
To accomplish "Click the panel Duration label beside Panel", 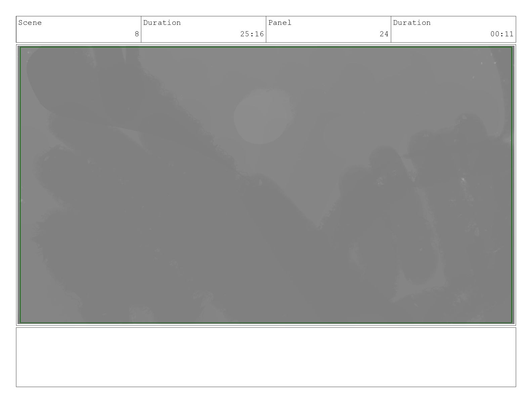I will point(412,23).
